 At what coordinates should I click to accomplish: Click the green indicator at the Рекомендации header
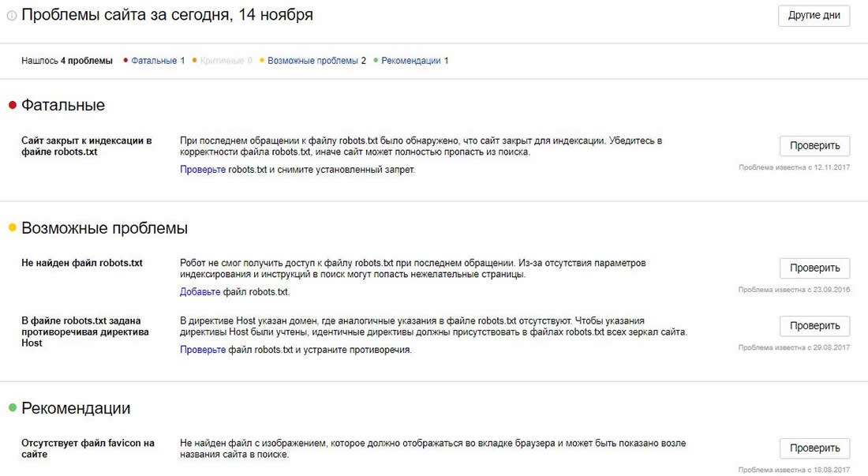tap(13, 408)
